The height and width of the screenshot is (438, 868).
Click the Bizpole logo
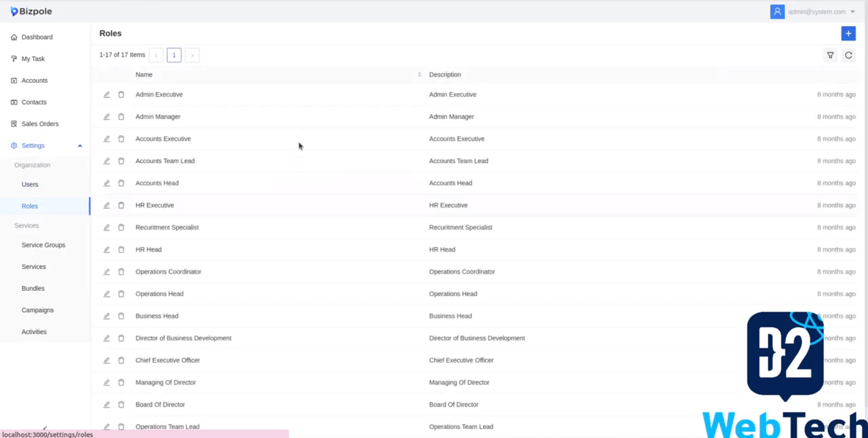(31, 11)
